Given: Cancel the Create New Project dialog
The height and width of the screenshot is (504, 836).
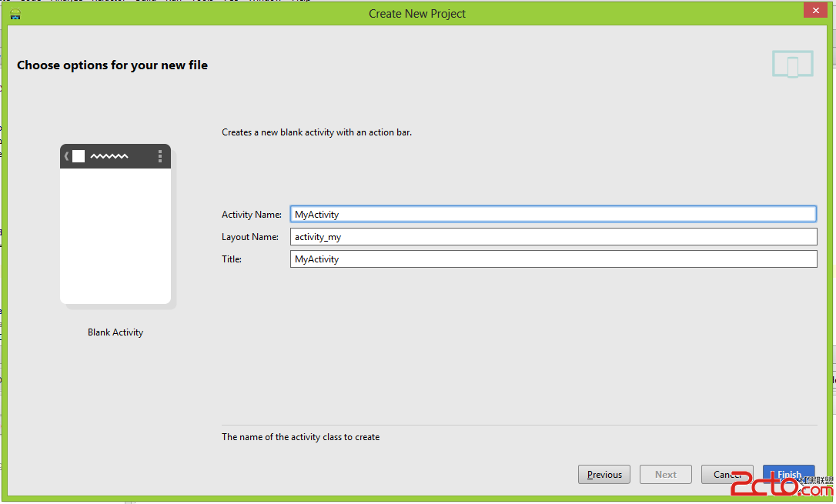Looking at the screenshot, I should click(x=727, y=474).
